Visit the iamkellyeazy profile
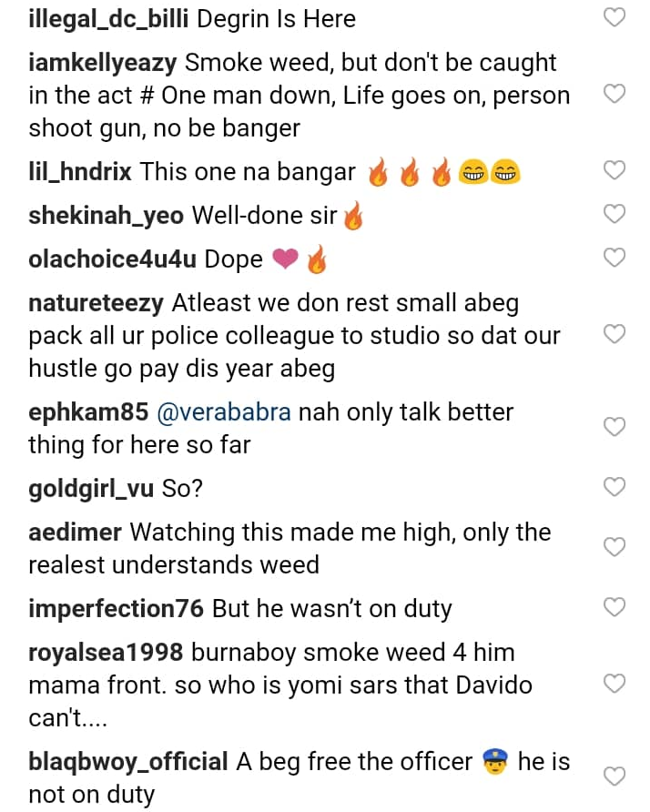 (103, 63)
